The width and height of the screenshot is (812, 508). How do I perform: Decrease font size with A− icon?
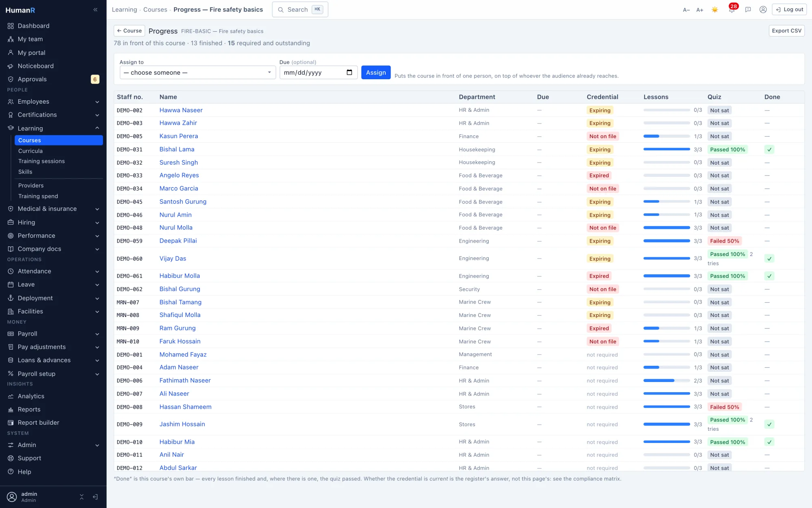click(686, 10)
